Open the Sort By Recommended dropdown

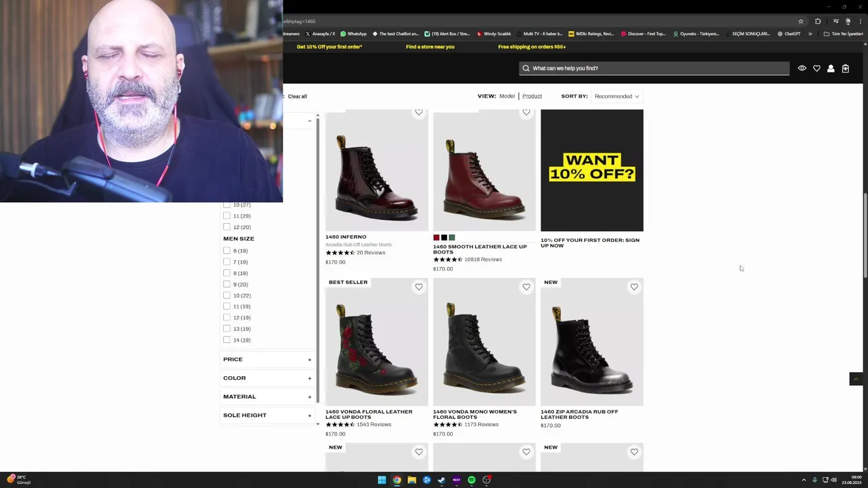[616, 96]
